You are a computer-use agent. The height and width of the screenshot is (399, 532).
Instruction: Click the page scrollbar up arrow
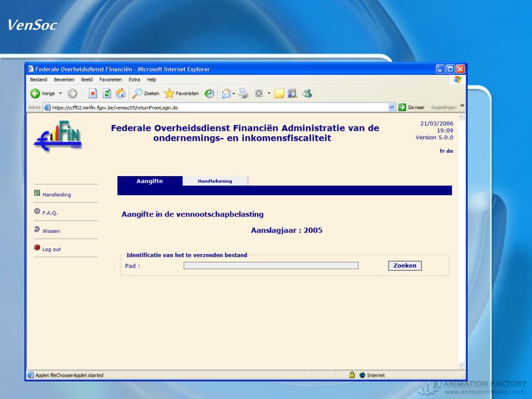tap(461, 117)
